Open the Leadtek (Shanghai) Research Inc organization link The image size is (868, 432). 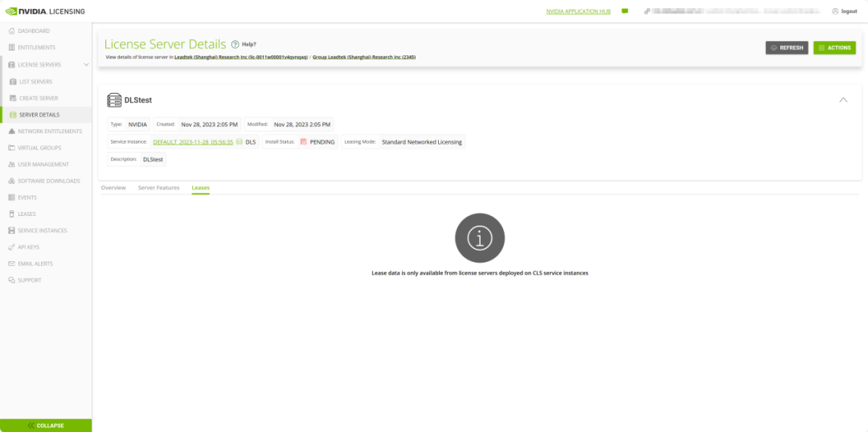click(241, 57)
